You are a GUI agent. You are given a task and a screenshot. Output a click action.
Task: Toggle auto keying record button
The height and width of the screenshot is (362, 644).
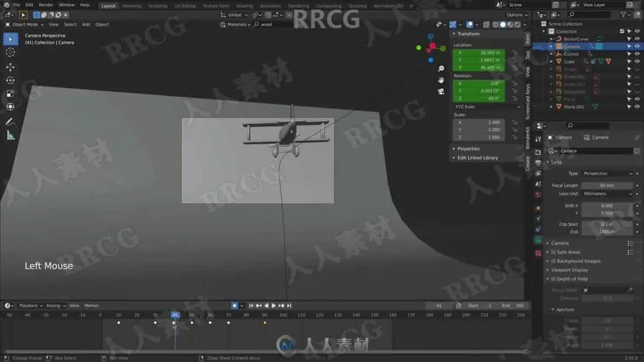(235, 306)
